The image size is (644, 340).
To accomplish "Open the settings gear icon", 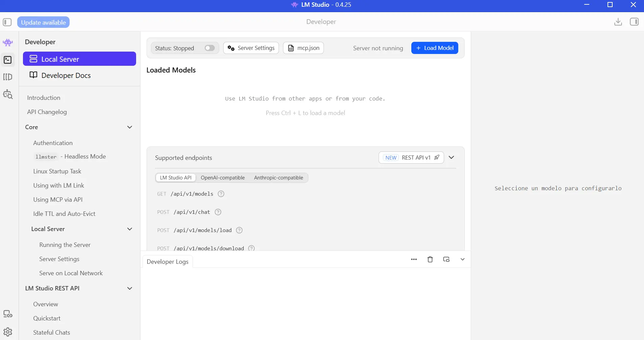I will click(8, 332).
